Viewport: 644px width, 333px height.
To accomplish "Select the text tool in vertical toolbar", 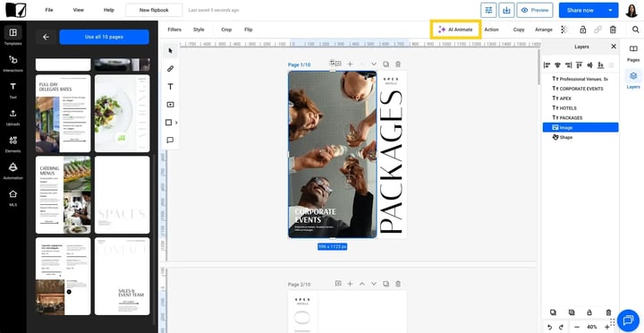I will point(170,87).
